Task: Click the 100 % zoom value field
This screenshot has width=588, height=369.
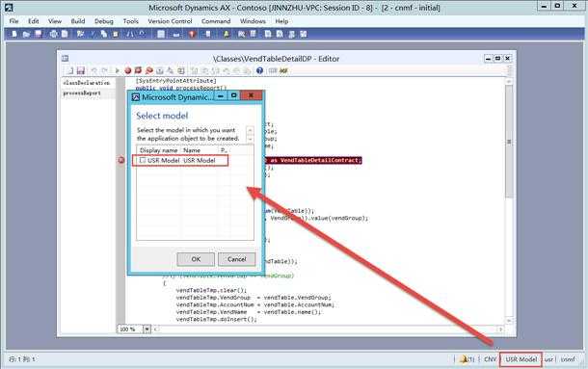Action: click(x=130, y=329)
